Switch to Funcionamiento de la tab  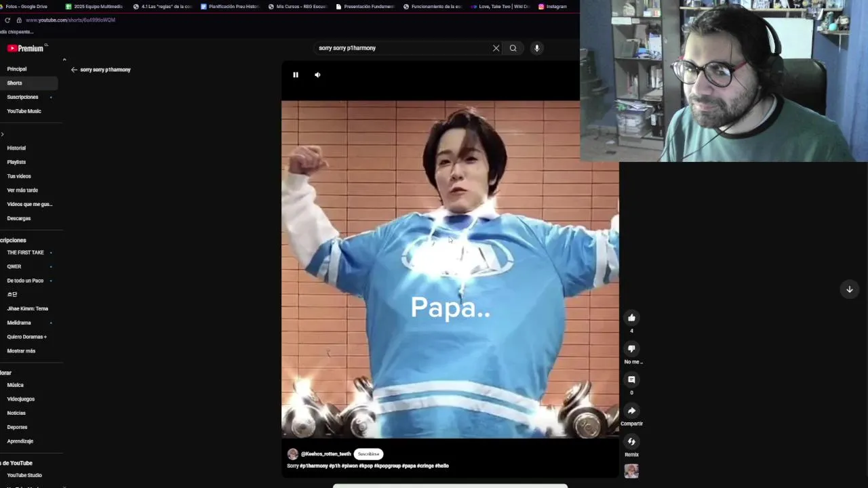(x=433, y=6)
